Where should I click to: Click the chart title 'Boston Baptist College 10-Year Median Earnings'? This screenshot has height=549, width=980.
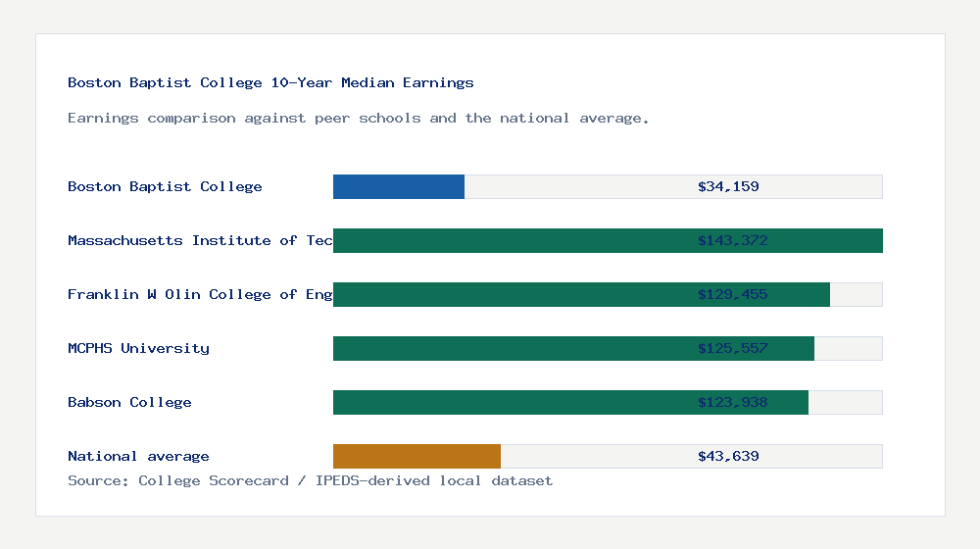pos(270,82)
